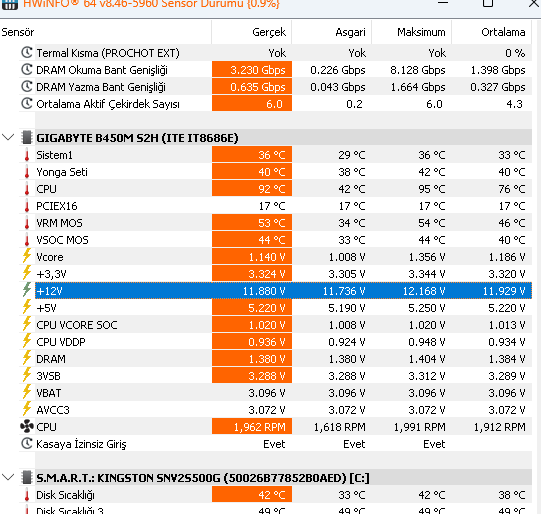541x514 pixels.
Task: Click the lightning bolt icon beside +3,3V
Action: pyautogui.click(x=27, y=273)
